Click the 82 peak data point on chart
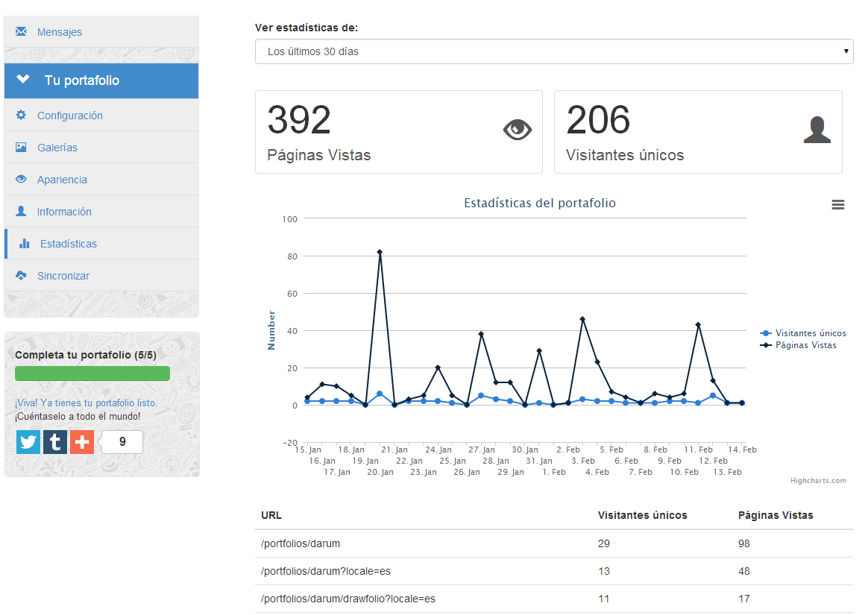This screenshot has height=615, width=868. pos(380,252)
